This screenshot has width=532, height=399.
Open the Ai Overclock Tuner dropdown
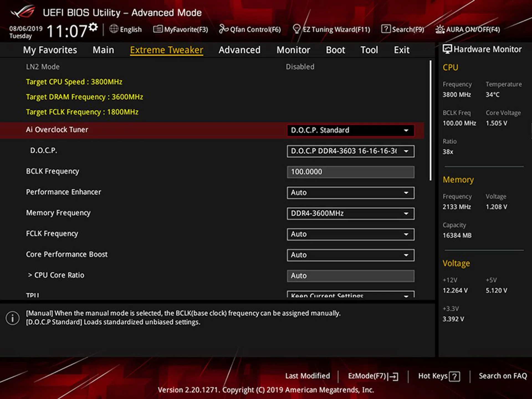tap(350, 130)
